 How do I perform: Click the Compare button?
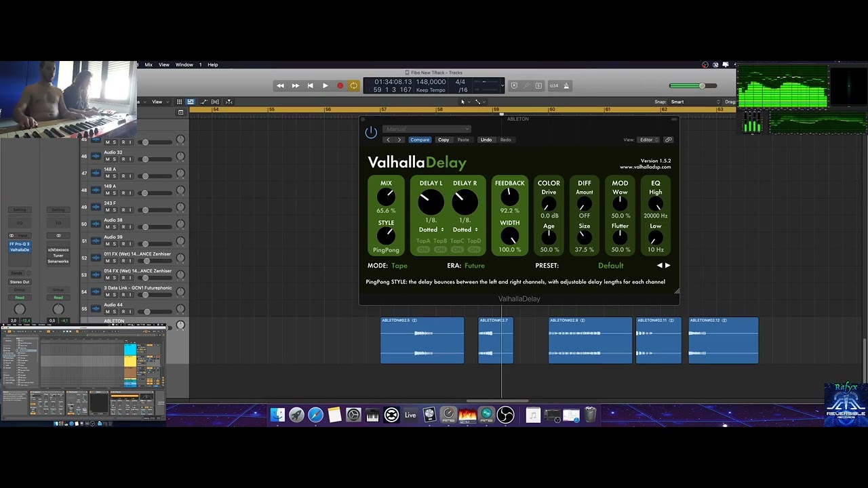(420, 140)
